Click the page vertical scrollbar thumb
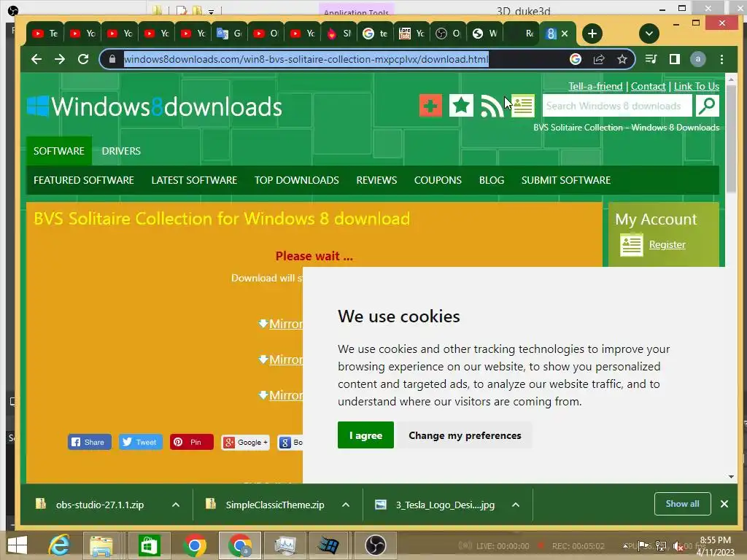The width and height of the screenshot is (747, 560). pos(731,141)
